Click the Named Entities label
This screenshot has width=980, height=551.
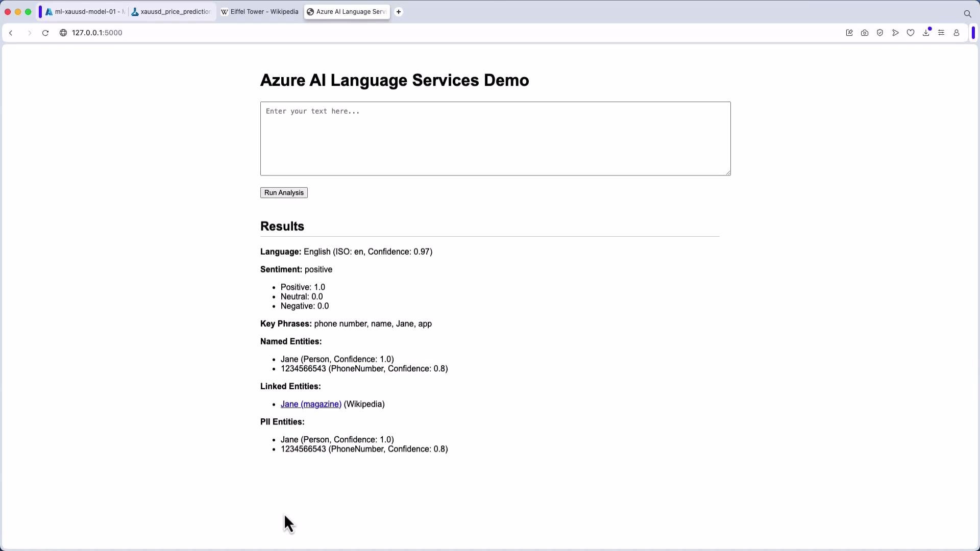coord(291,342)
